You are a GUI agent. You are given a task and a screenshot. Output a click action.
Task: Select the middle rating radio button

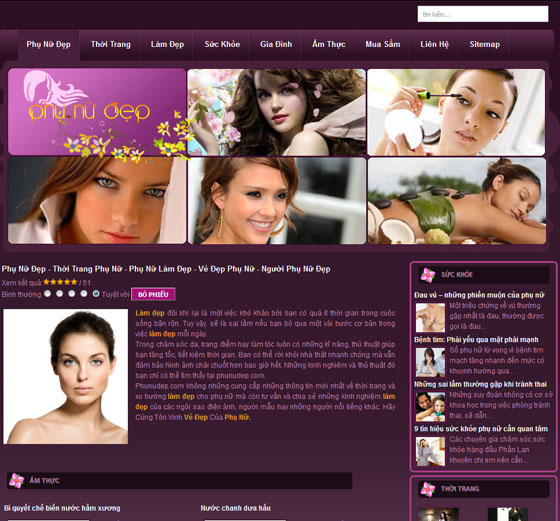point(72,294)
